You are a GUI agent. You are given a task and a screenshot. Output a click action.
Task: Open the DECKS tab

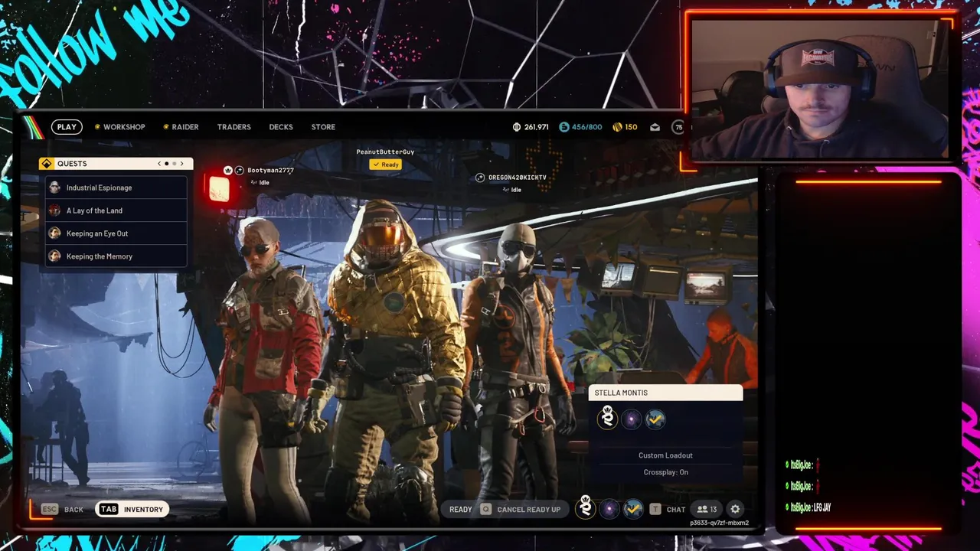281,127
